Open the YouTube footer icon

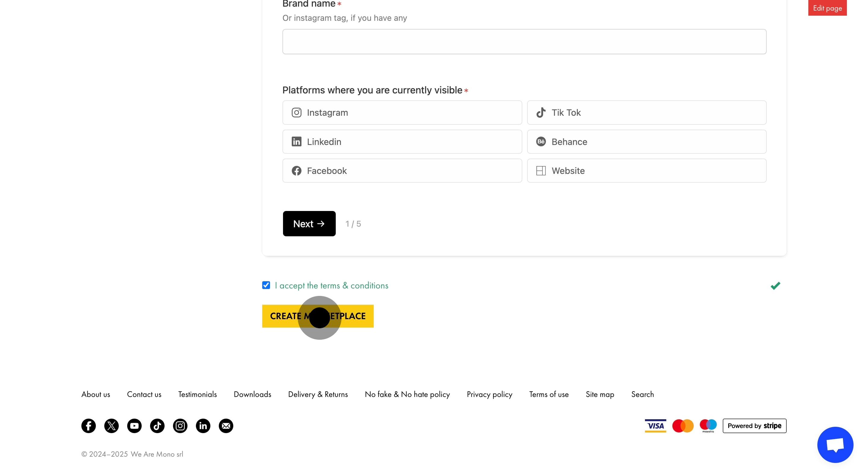click(x=134, y=426)
